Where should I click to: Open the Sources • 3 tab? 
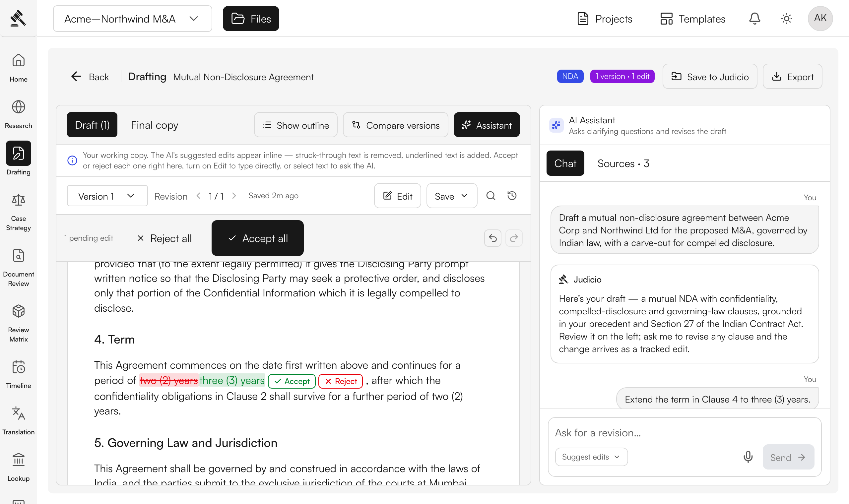point(623,163)
